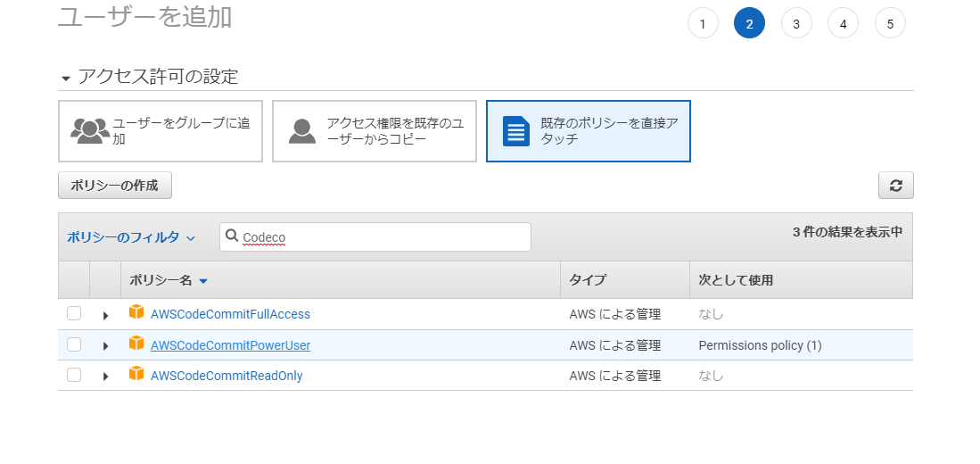Open the ポリシーのフィルタ dropdown
Screen dimensions: 980x464
(131, 237)
